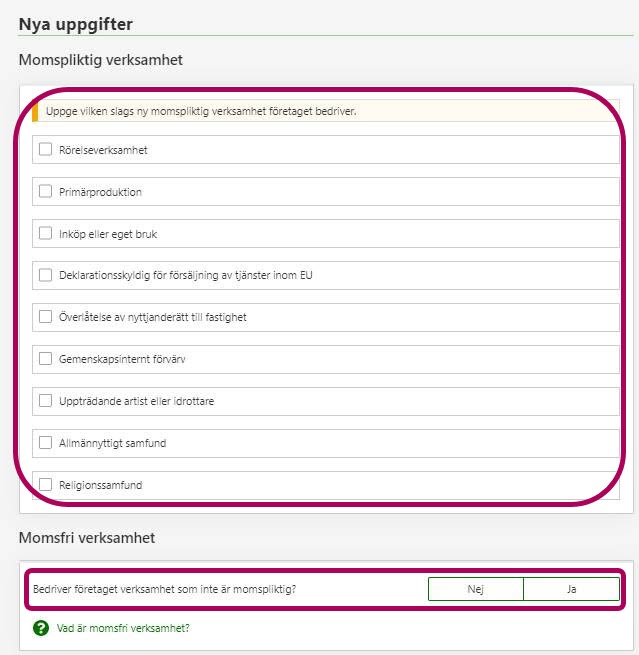
Task: Toggle the Gemenskapsinternt förvärv checkbox
Action: [x=46, y=358]
